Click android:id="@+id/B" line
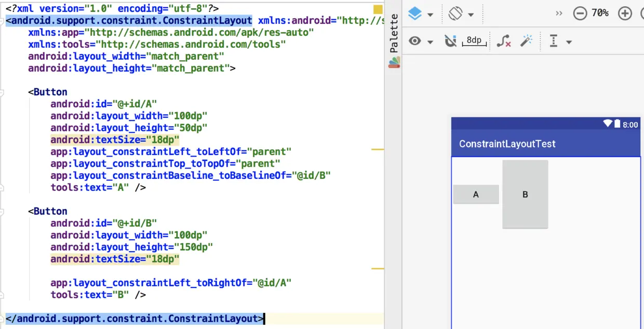The width and height of the screenshot is (644, 329). (x=103, y=223)
